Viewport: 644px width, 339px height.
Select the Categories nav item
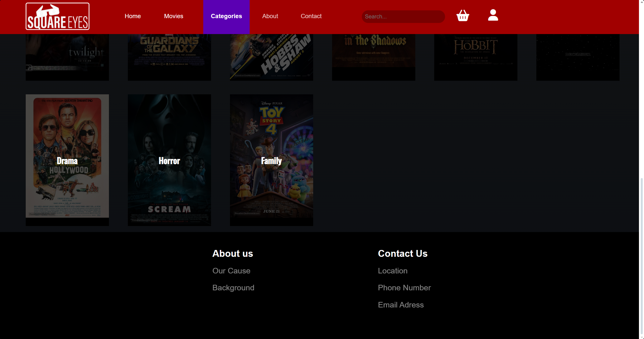pyautogui.click(x=226, y=16)
